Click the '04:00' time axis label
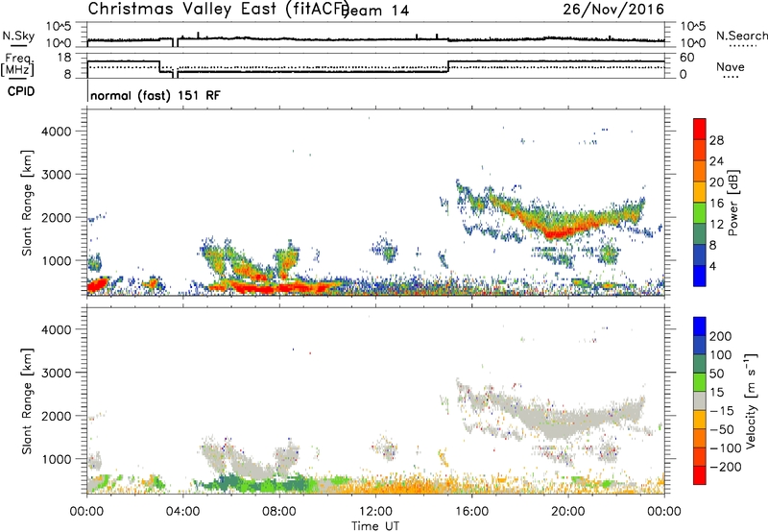 point(182,512)
